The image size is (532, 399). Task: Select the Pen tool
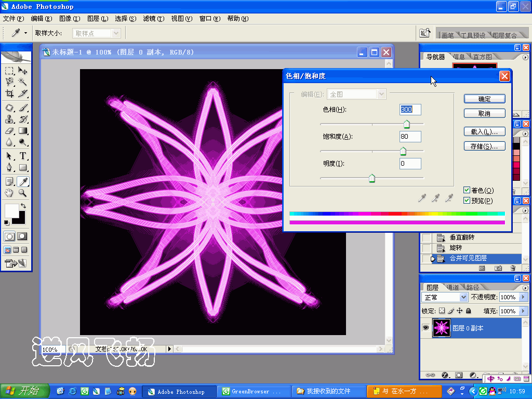9,167
